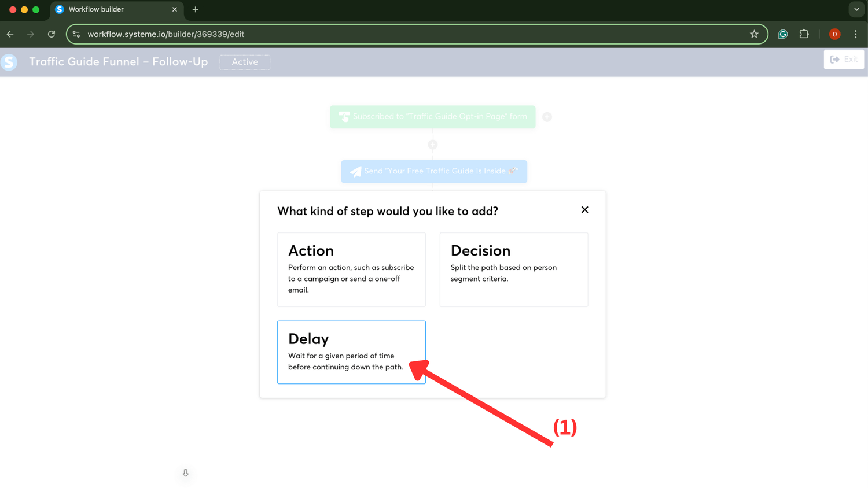Screen dimensions: 868x488
Task: Choose the Action step card
Action: 351,269
